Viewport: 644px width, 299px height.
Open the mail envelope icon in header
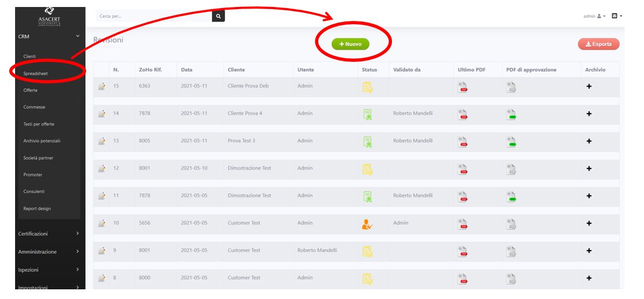(615, 16)
